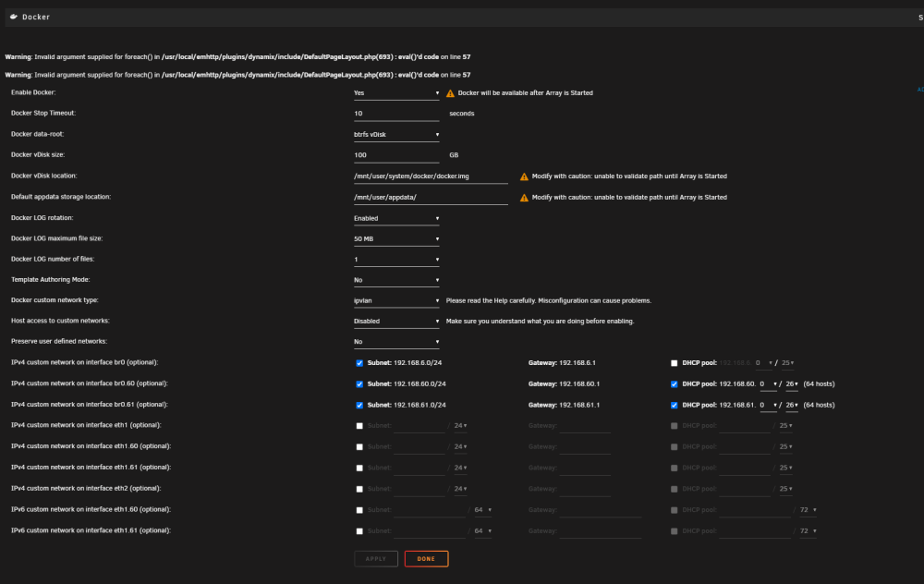Screen dimensions: 924x584
Task: Expand Docker custom network type dropdown
Action: click(396, 300)
